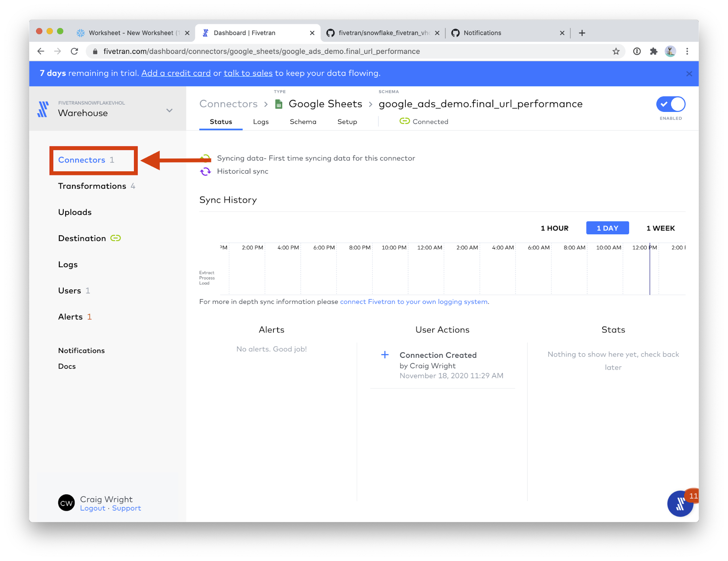Image resolution: width=728 pixels, height=561 pixels.
Task: Click the Google Sheets icon in breadcrumb
Action: click(x=279, y=104)
